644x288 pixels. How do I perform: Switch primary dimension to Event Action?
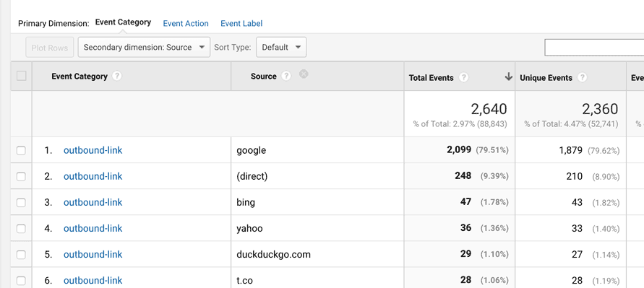(x=186, y=24)
